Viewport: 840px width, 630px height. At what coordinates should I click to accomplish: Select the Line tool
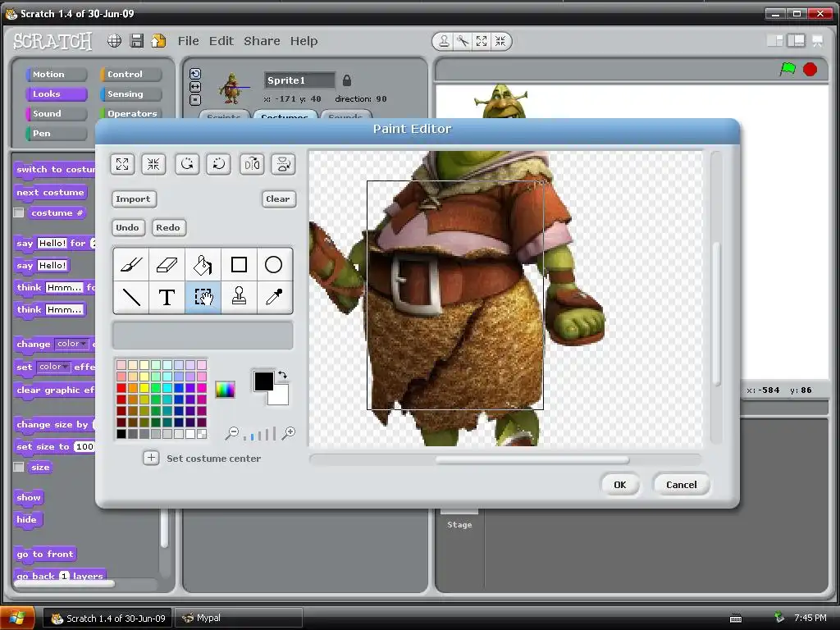[x=131, y=297]
